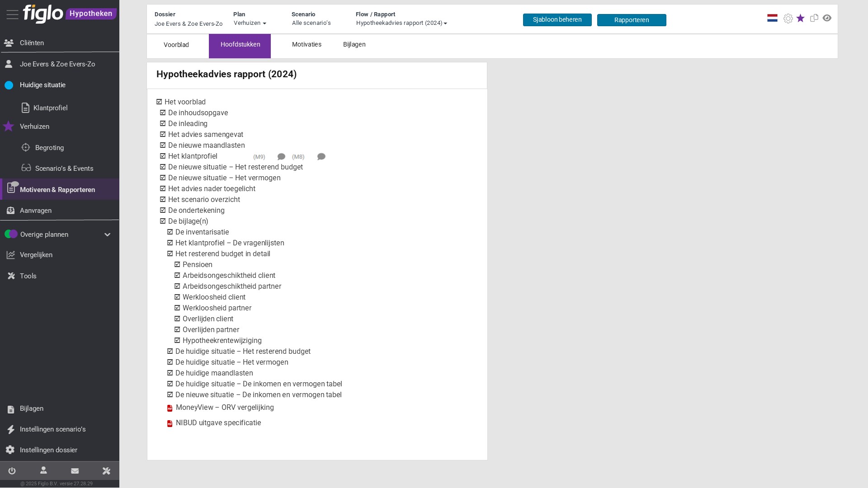Click the power icon in the bottom bar
Screen dimensions: 868x488
[x=12, y=471]
